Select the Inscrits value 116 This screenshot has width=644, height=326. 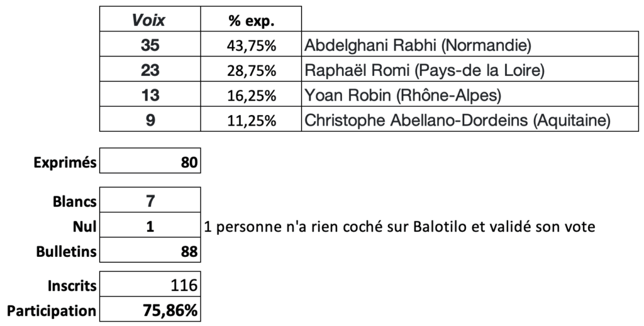pos(150,284)
